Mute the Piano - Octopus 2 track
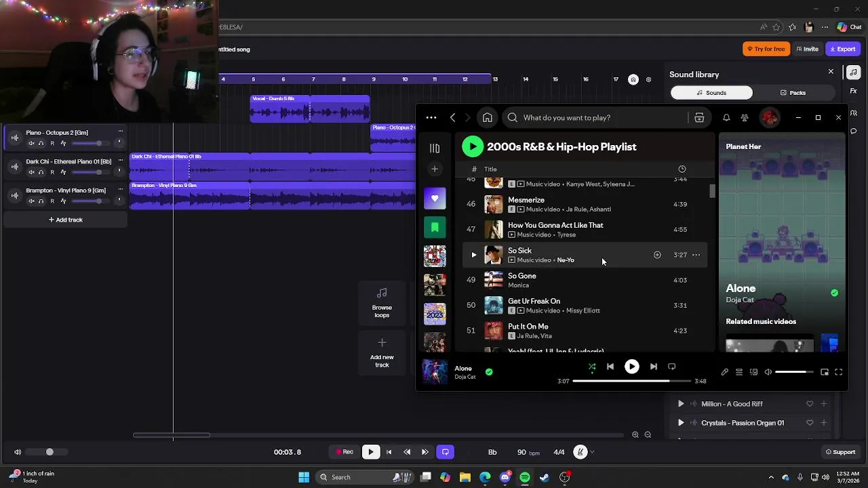 point(31,143)
